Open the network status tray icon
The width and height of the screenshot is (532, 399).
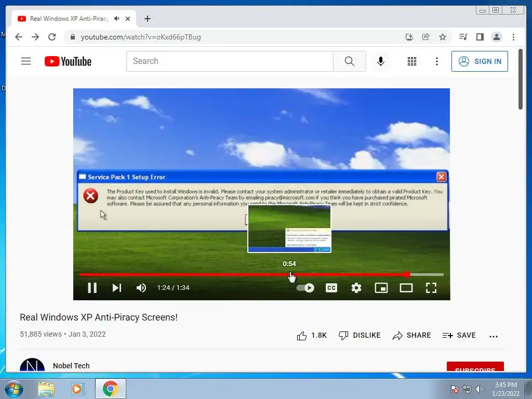tap(467, 389)
